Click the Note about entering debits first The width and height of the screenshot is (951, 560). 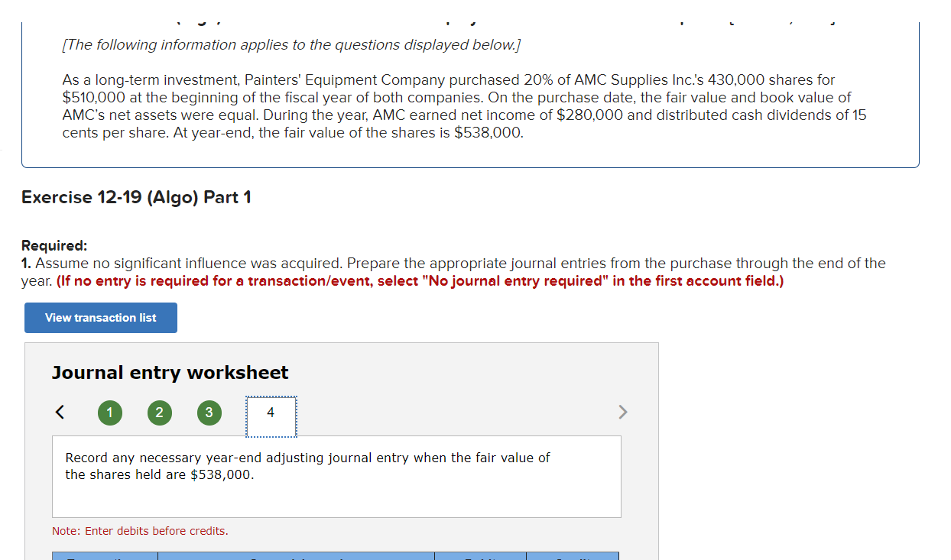[x=140, y=531]
